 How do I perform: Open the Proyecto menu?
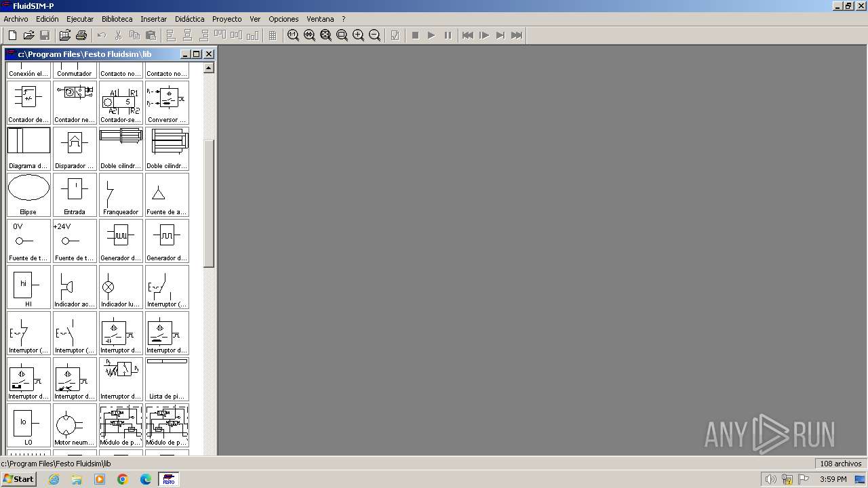point(227,19)
